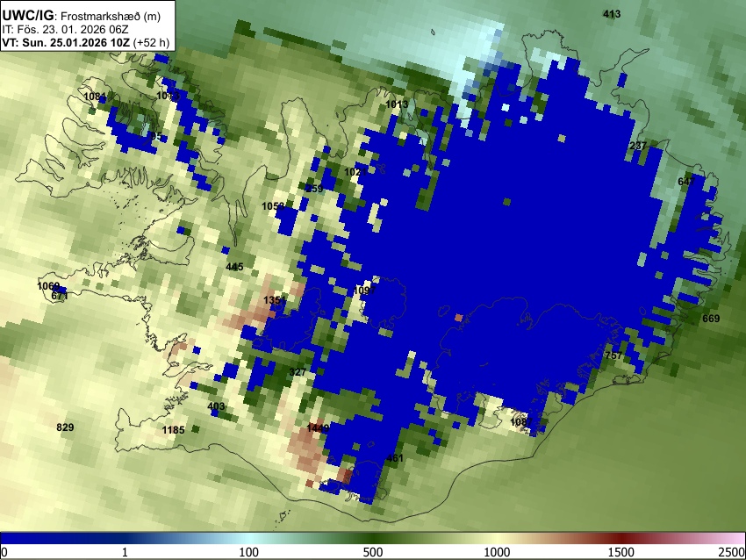746x560 pixels.
Task: Click the 1069 value label on the map
Action: pos(48,286)
